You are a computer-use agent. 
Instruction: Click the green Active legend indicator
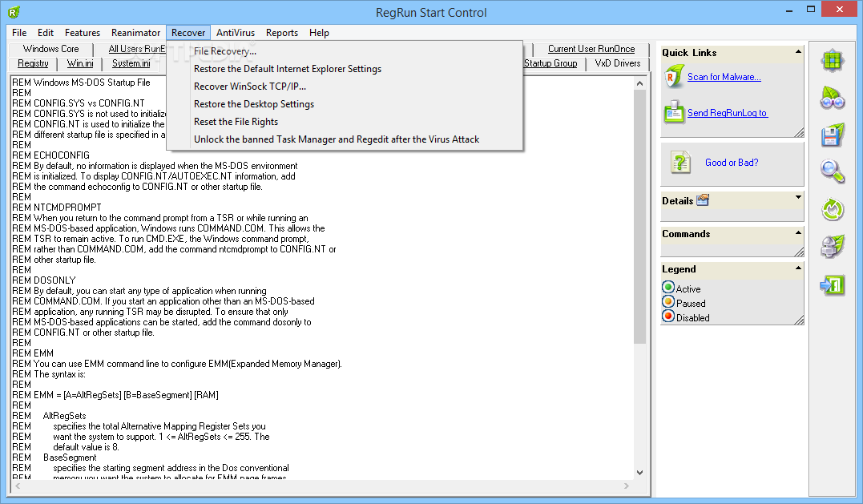pos(668,287)
